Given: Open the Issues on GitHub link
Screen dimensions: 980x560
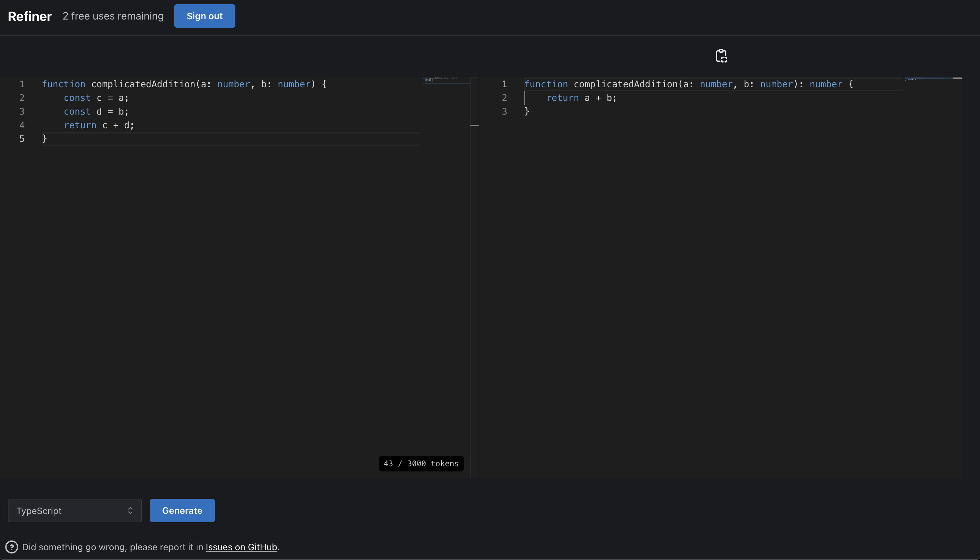Looking at the screenshot, I should [241, 547].
